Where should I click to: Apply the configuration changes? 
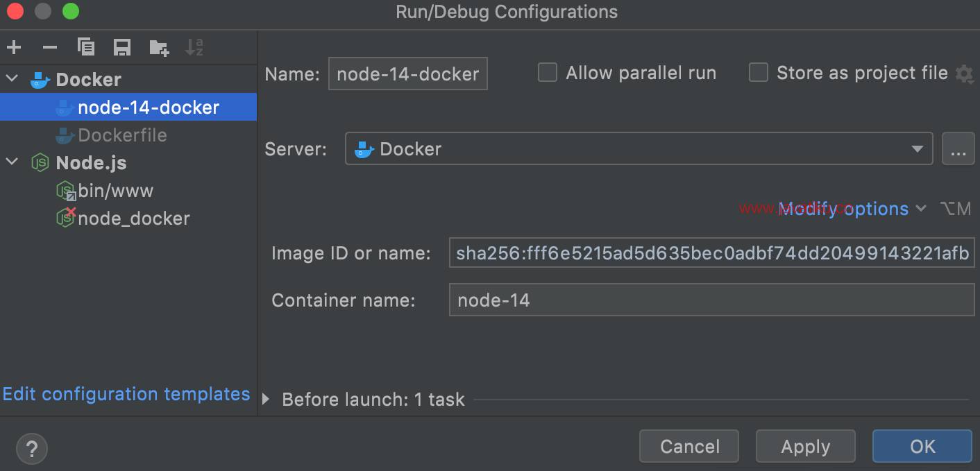click(806, 447)
